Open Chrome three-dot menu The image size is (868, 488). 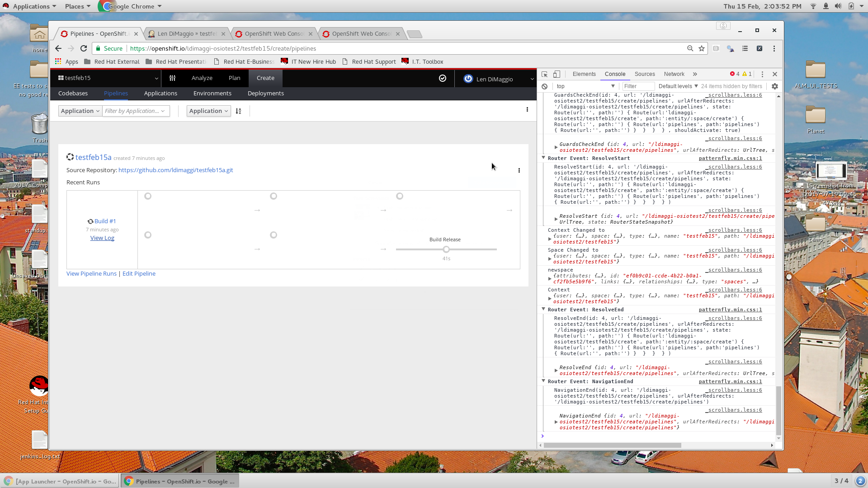point(774,48)
